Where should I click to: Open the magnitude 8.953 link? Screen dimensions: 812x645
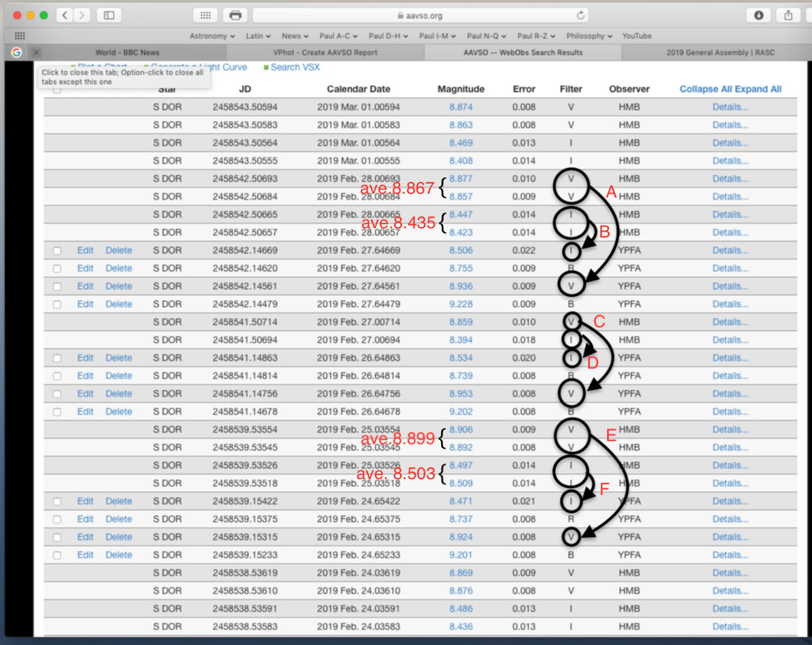point(461,394)
